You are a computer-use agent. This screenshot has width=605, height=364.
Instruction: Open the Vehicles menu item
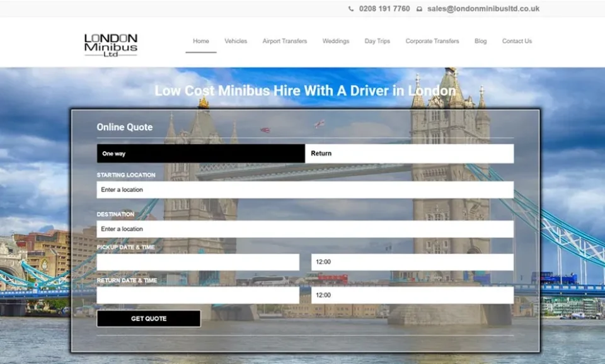point(236,41)
